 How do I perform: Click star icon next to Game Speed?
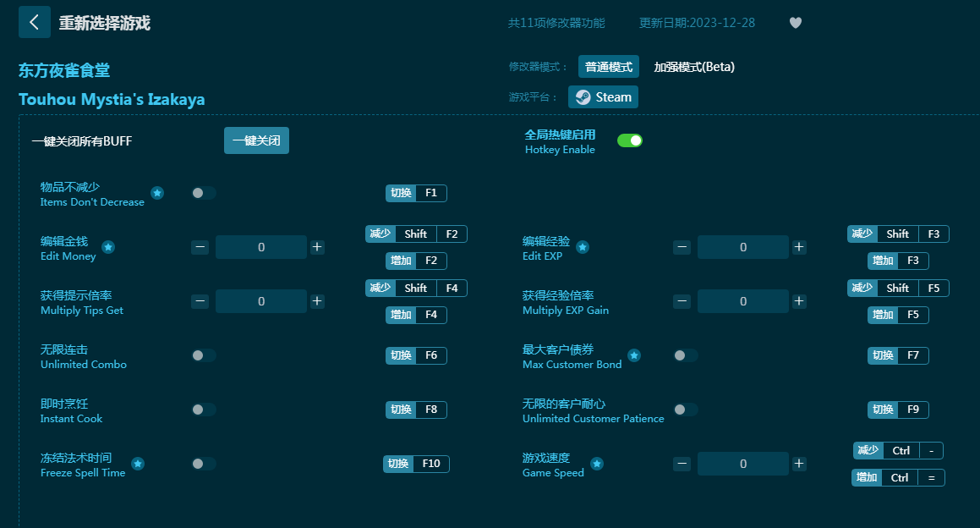597,464
